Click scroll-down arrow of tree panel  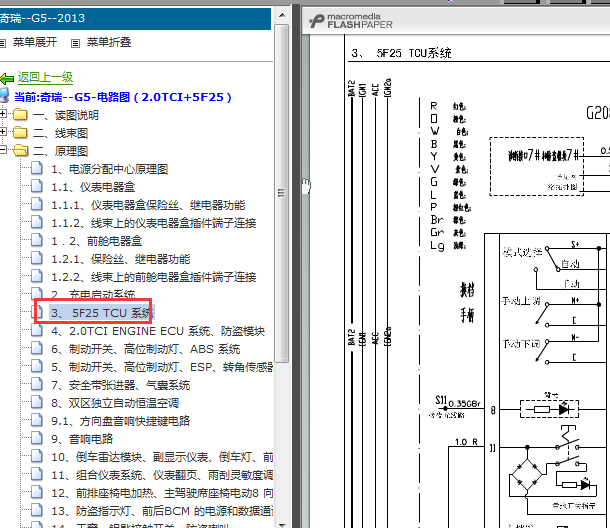point(282,524)
